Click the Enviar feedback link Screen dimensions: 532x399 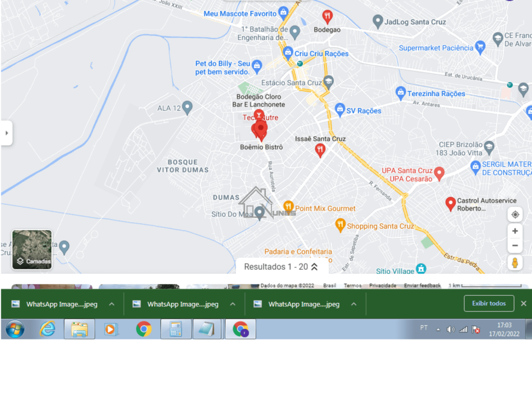click(422, 286)
